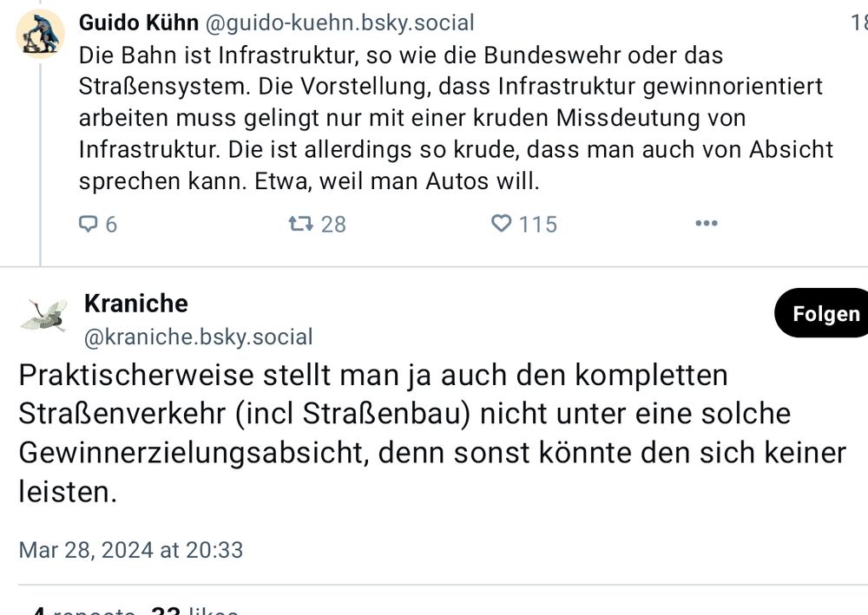Open the post timestamp Mar 28, 2024

tap(130, 550)
